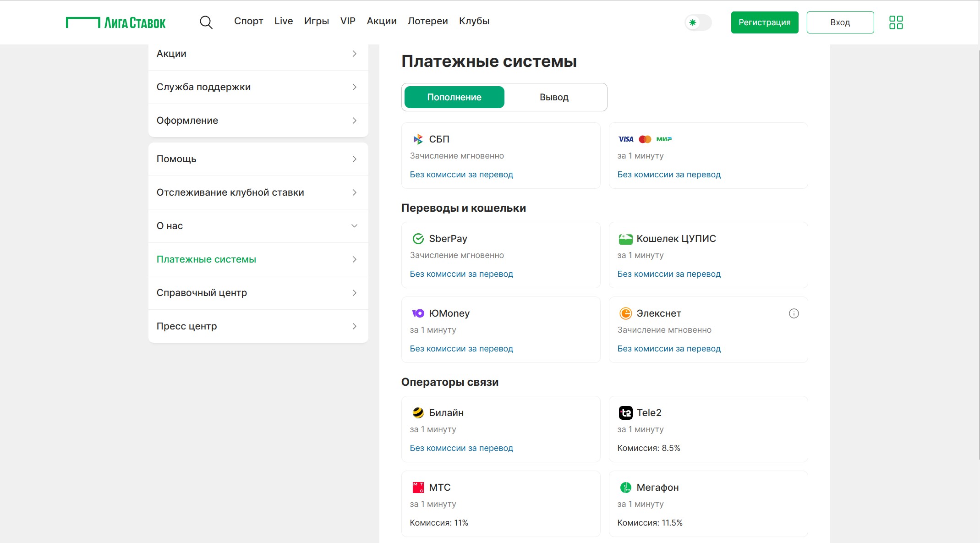Viewport: 980px width, 543px height.
Task: Click the Мегафон green logo
Action: click(625, 488)
